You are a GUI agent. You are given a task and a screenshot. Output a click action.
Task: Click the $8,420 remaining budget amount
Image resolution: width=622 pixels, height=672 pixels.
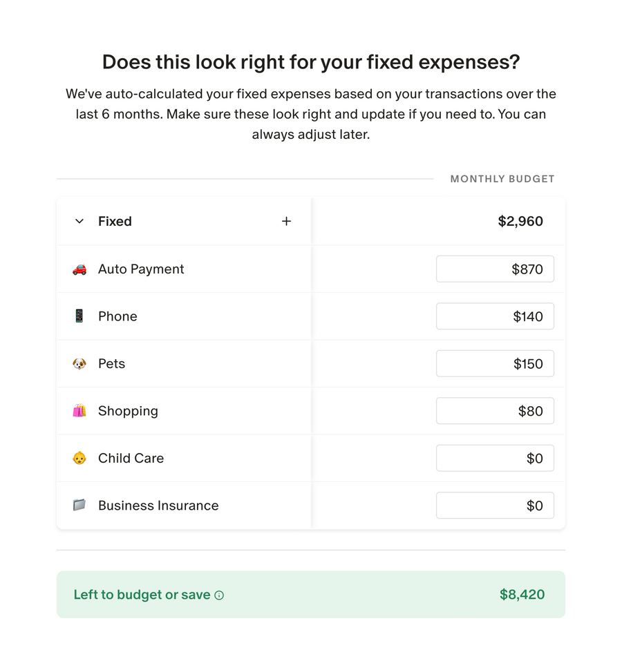[523, 595]
